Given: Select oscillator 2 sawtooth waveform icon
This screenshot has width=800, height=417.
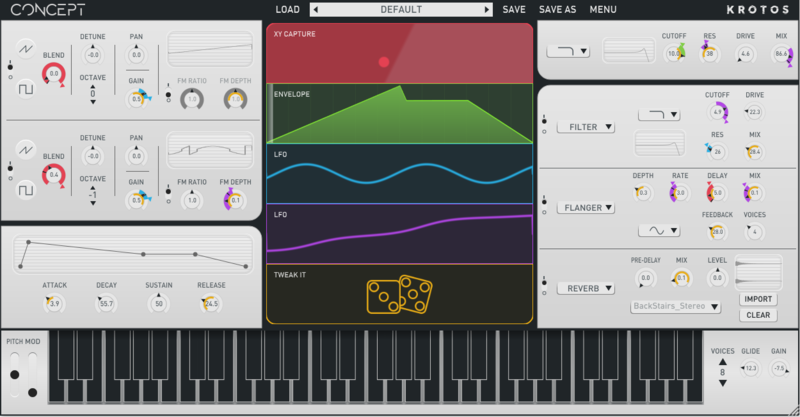Looking at the screenshot, I should 26,150.
